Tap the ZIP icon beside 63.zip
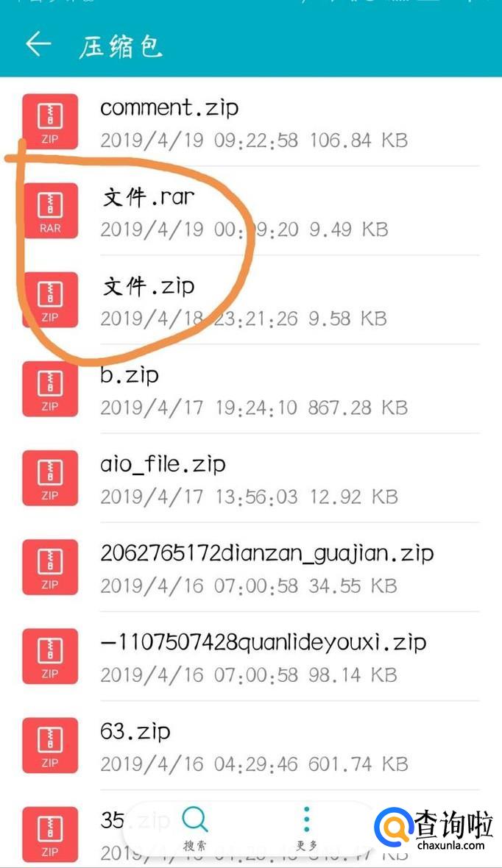 click(50, 746)
